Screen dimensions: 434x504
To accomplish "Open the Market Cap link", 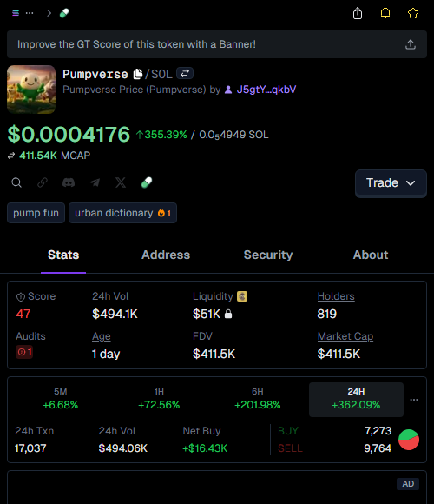I will (x=345, y=336).
